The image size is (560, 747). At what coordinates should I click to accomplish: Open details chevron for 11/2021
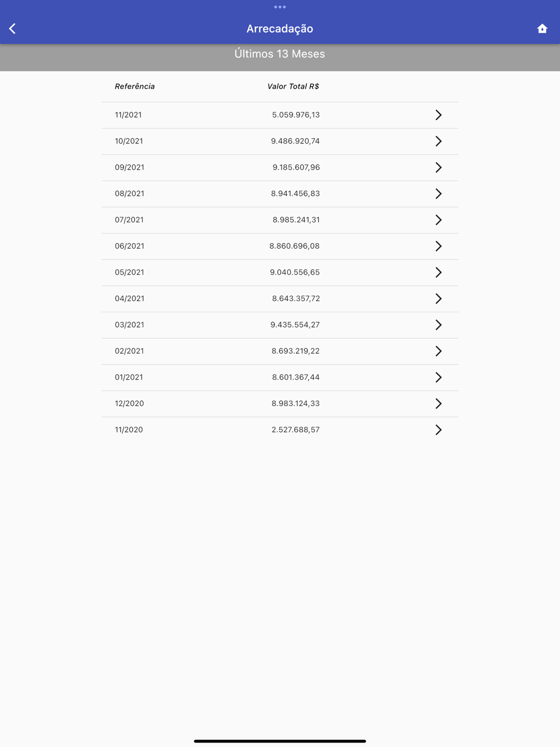438,115
